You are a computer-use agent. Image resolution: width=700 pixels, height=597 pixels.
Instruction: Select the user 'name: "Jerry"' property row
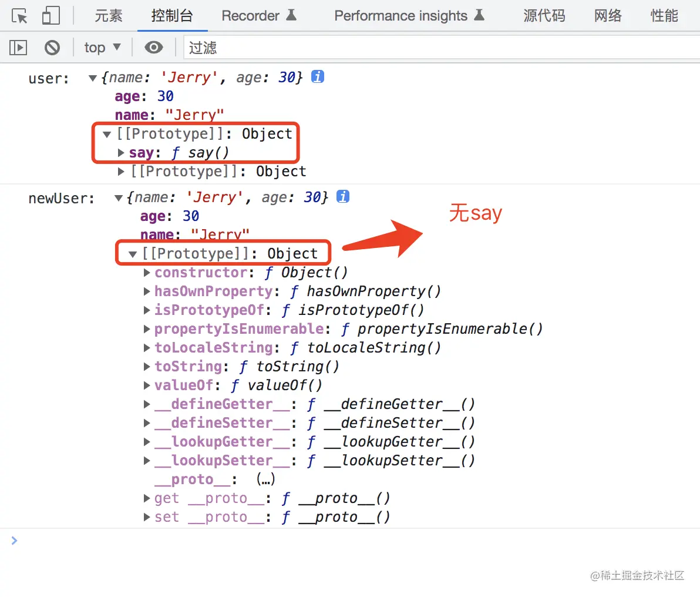pyautogui.click(x=169, y=115)
